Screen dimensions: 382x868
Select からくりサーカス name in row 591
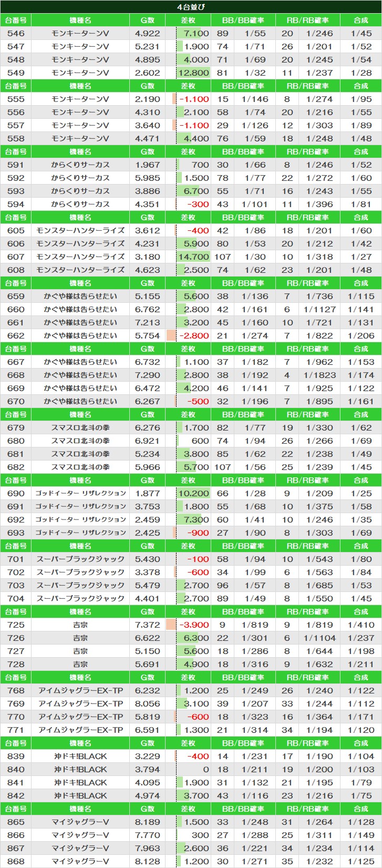[80, 165]
